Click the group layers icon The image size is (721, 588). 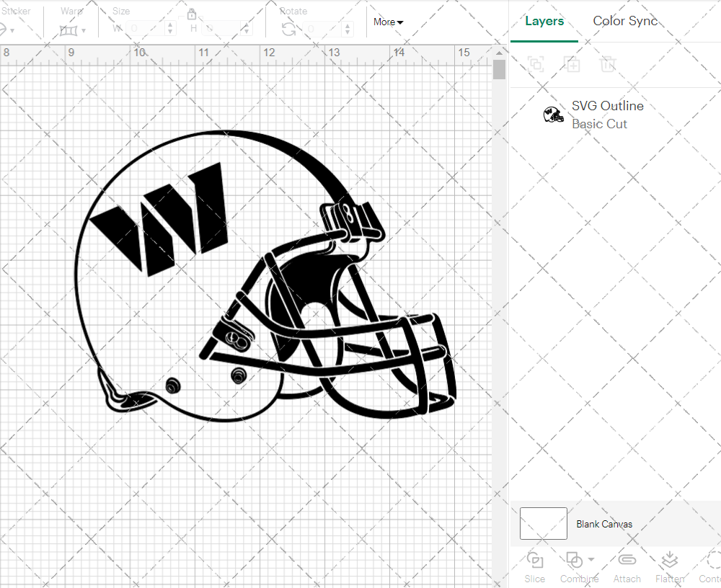coord(535,64)
